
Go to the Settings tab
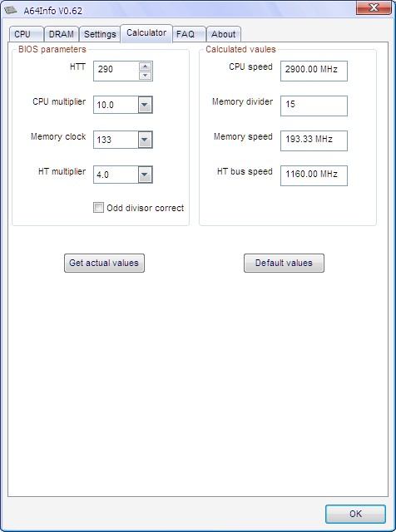coord(100,34)
